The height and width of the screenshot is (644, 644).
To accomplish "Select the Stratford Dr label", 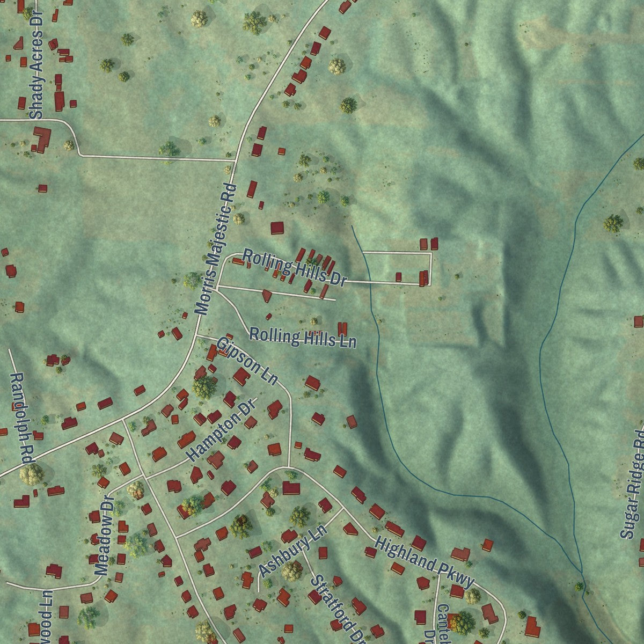I will coord(338,609).
